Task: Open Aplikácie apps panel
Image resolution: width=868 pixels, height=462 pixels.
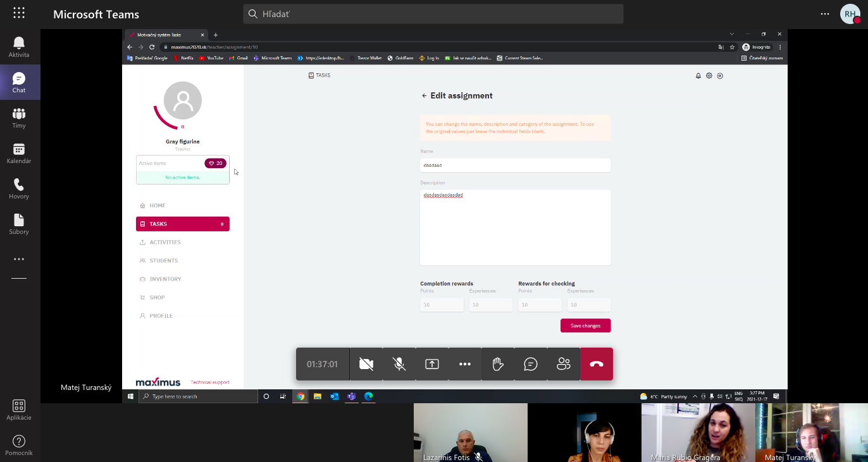Action: [19, 410]
